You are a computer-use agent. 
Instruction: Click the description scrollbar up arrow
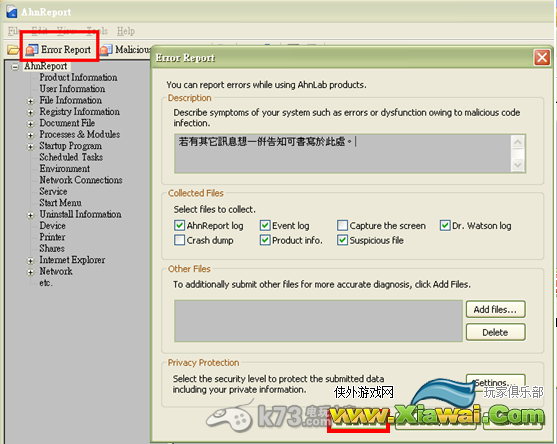(518, 142)
